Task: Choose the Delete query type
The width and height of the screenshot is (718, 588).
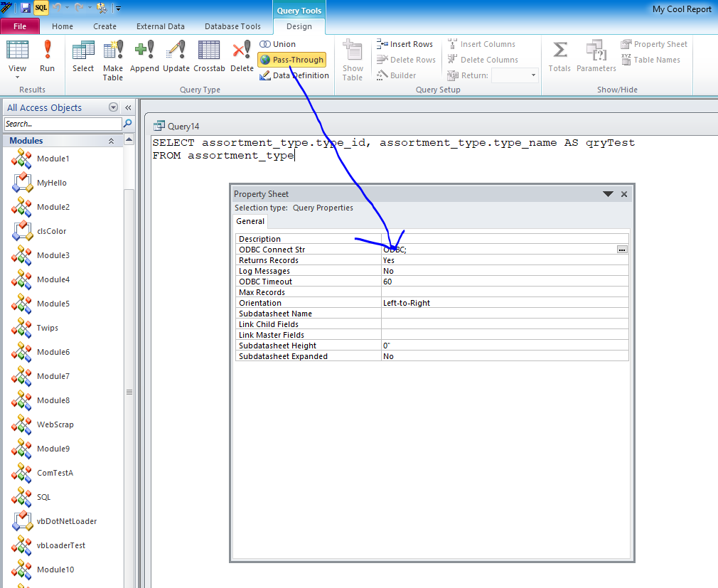Action: coord(242,56)
